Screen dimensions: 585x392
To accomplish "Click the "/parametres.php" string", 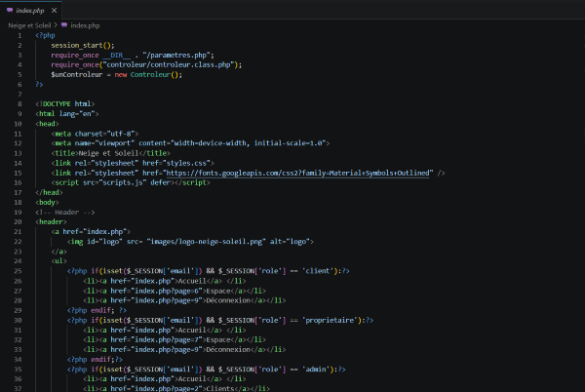I will pos(176,56).
